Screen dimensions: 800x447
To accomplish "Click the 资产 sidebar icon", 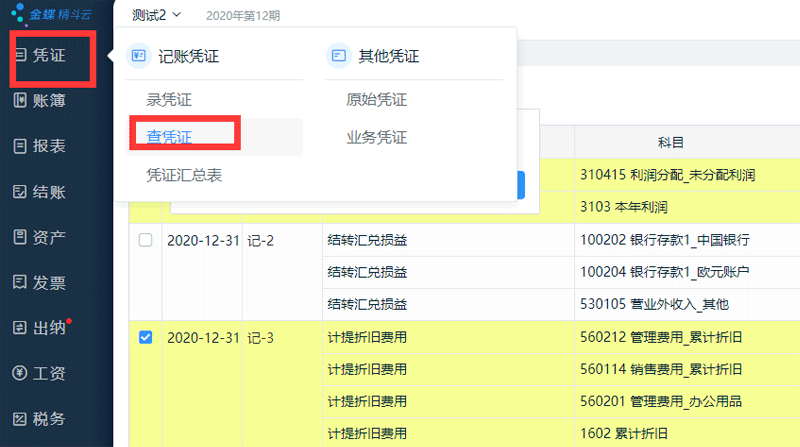I will click(x=20, y=237).
